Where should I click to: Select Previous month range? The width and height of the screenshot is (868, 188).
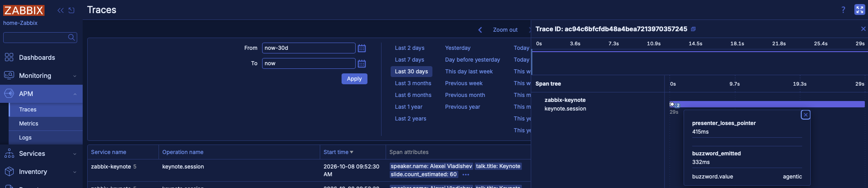465,95
